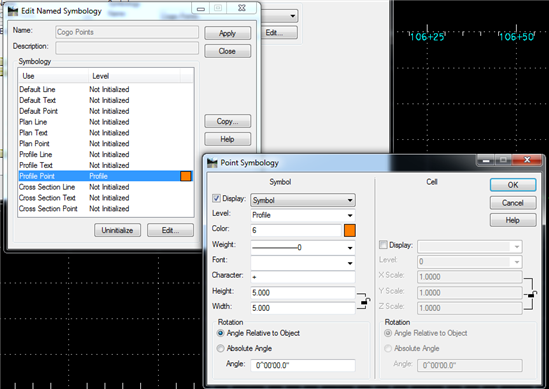The image size is (549, 389).
Task: Click the Character input field
Action: (303, 277)
